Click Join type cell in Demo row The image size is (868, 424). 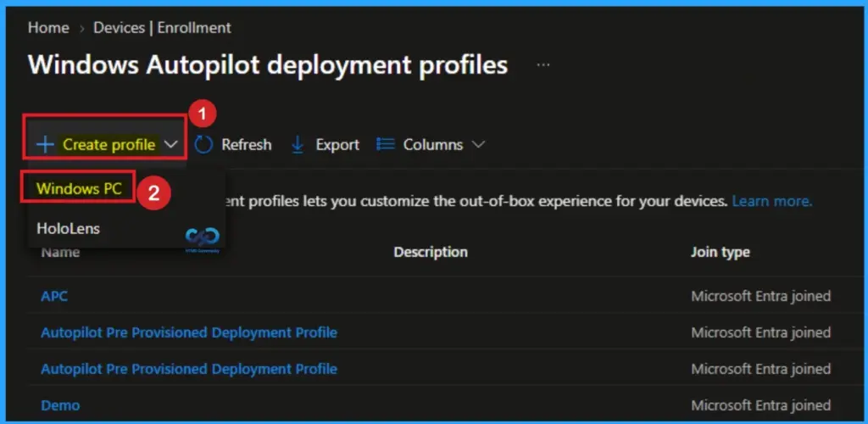coord(760,405)
